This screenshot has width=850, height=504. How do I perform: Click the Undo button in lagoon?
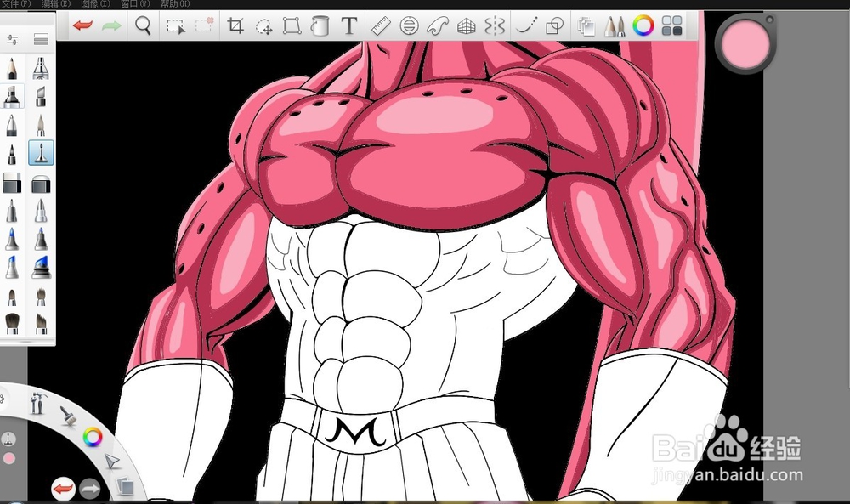pos(64,489)
